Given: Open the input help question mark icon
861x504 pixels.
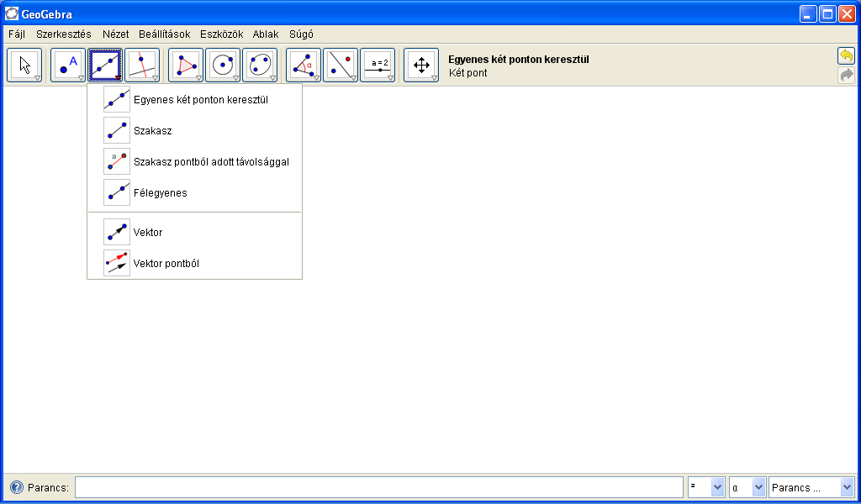Looking at the screenshot, I should pyautogui.click(x=17, y=487).
